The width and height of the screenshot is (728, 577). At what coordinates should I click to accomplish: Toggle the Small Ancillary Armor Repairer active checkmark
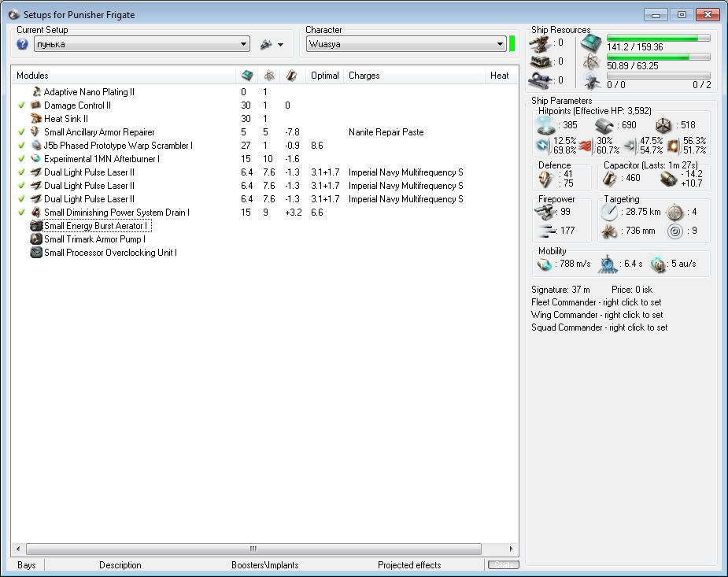[21, 132]
